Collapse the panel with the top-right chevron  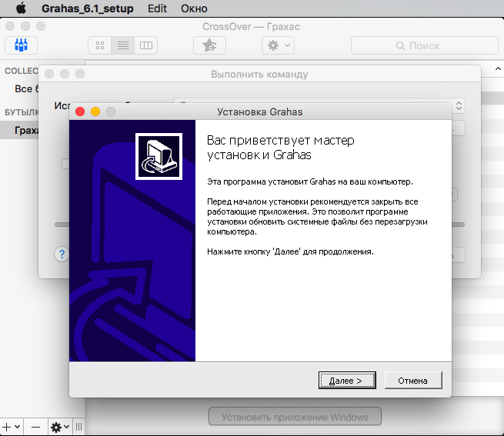pyautogui.click(x=498, y=68)
